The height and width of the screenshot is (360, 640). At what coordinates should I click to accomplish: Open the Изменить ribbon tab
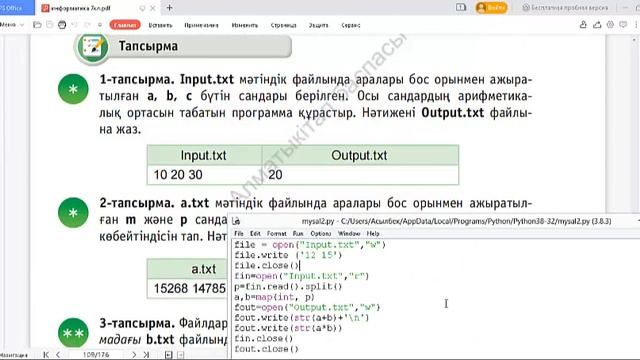pos(244,25)
